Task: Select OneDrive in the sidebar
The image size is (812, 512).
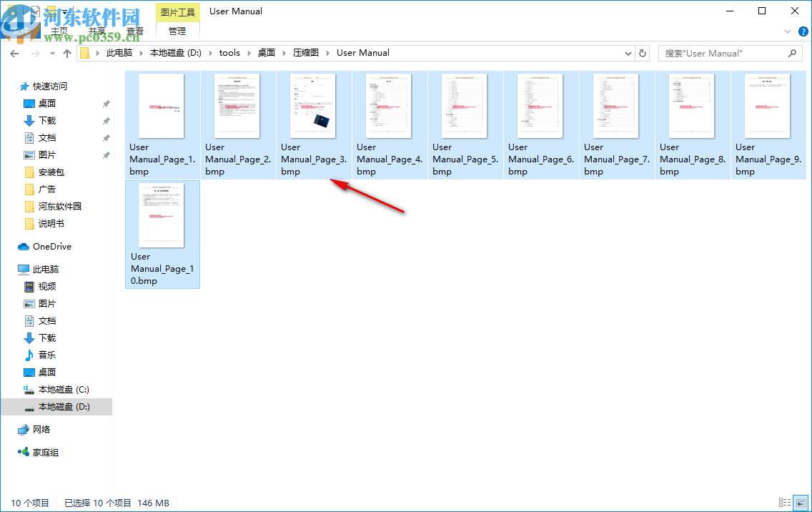Action: tap(53, 246)
